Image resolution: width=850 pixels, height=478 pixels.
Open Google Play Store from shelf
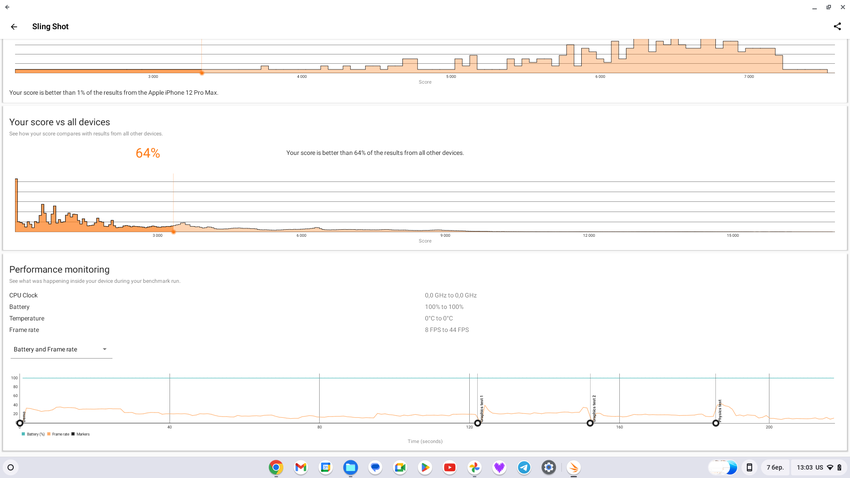click(x=425, y=467)
